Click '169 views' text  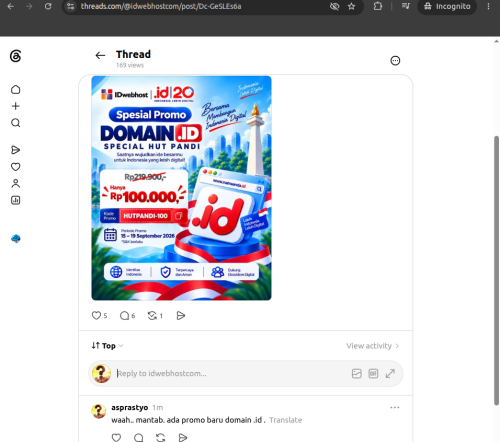130,65
